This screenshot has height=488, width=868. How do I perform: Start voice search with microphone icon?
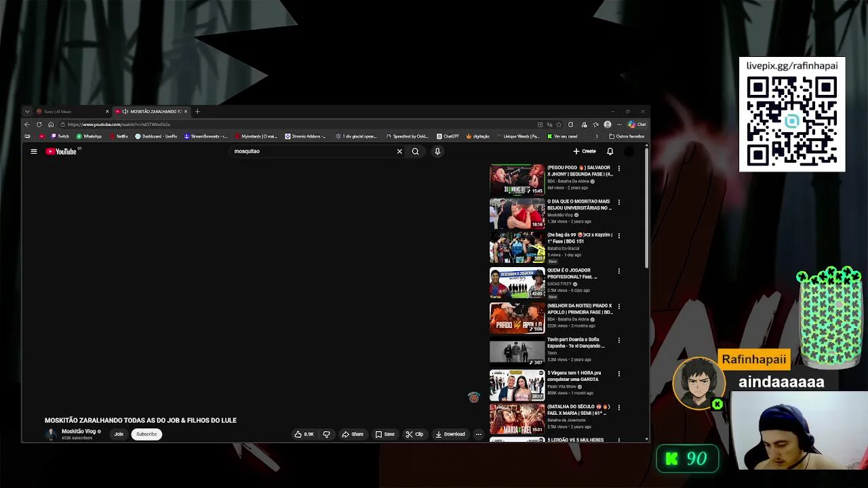click(437, 152)
